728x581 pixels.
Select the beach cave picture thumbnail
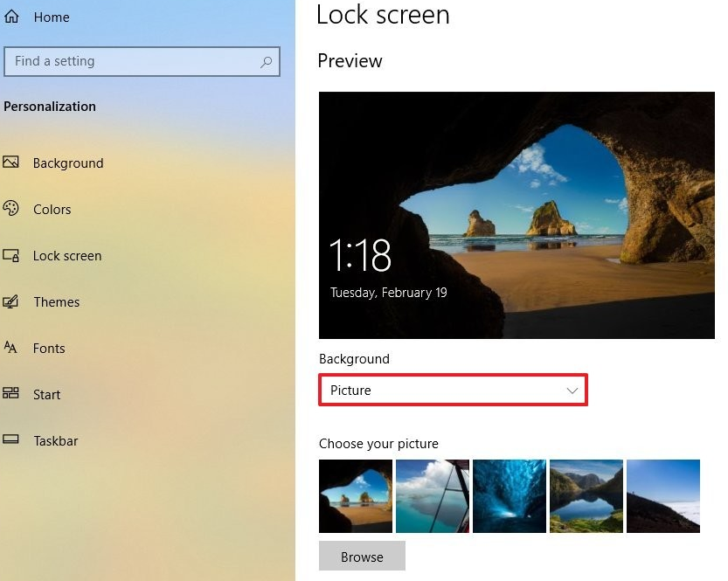pyautogui.click(x=355, y=495)
